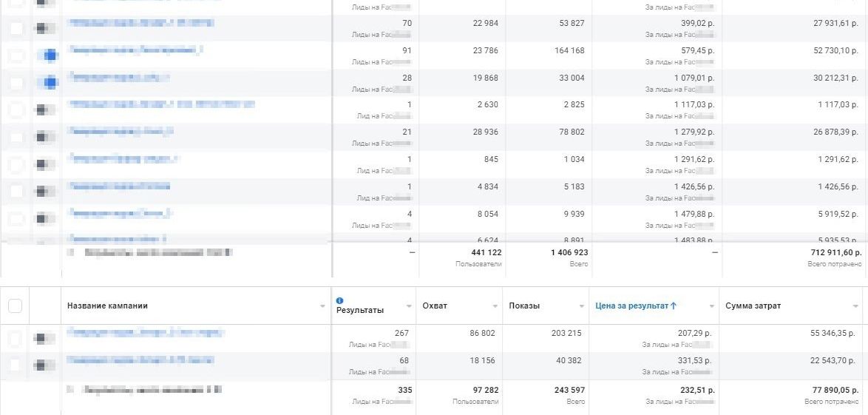
Task: Tick the select-all checkbox in the table header
Action: pyautogui.click(x=15, y=306)
